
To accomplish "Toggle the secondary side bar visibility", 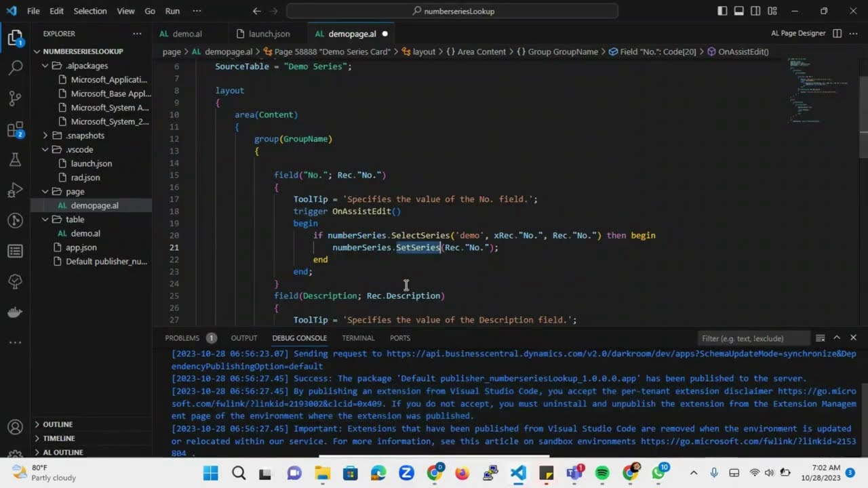I will (x=755, y=11).
